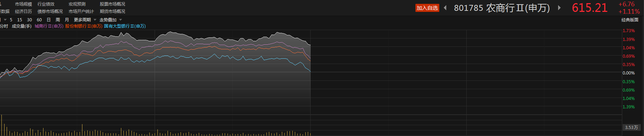Open 市场规模 menu item
The height and width of the screenshot is (136, 644).
23,4
